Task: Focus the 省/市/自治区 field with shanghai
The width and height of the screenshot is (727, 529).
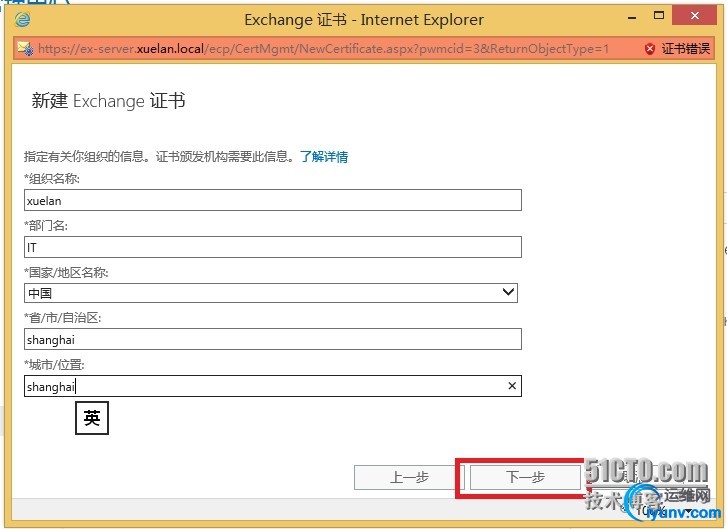Action: [x=273, y=339]
